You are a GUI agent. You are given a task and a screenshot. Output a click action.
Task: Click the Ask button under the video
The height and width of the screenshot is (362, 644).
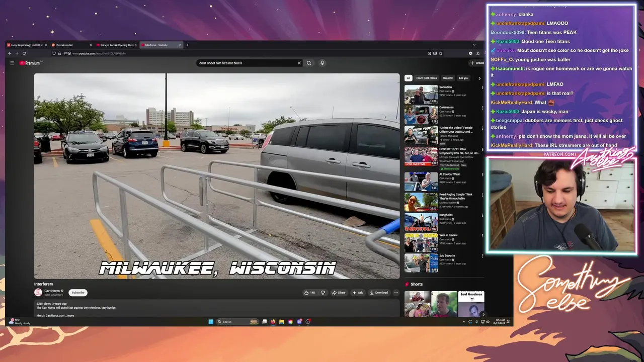point(358,293)
